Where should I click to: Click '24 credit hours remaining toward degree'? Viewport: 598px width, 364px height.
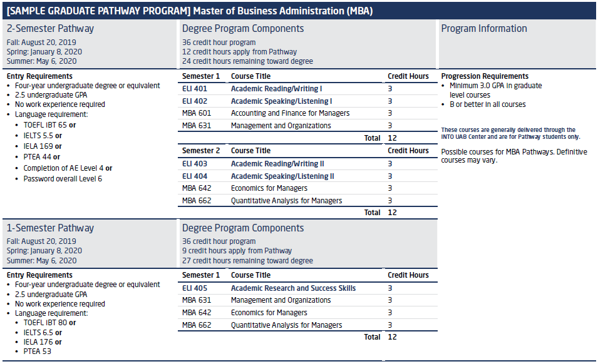(247, 61)
